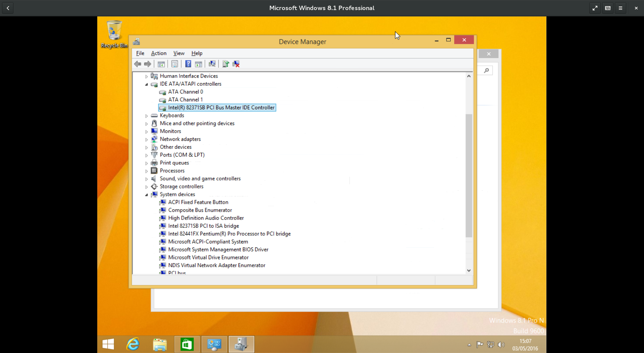Image resolution: width=644 pixels, height=353 pixels.
Task: Close the background window behind Device Manager
Action: [489, 54]
